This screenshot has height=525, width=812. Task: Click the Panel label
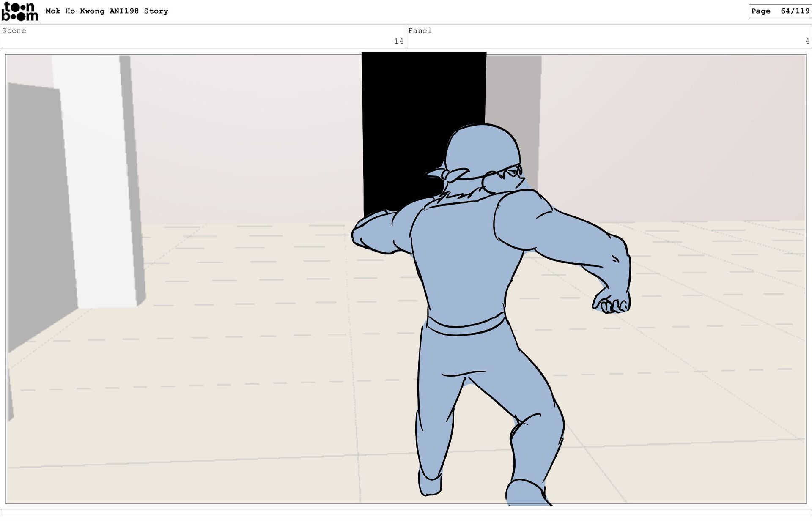click(x=420, y=31)
